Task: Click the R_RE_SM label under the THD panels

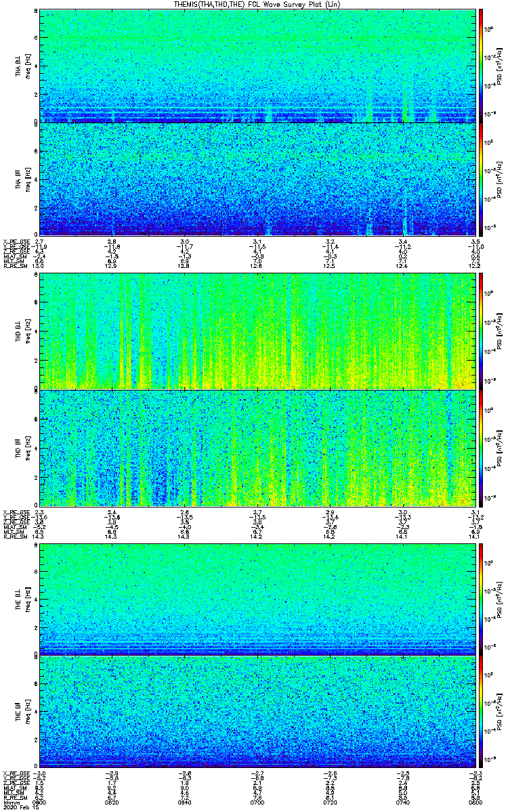Action: point(14,537)
